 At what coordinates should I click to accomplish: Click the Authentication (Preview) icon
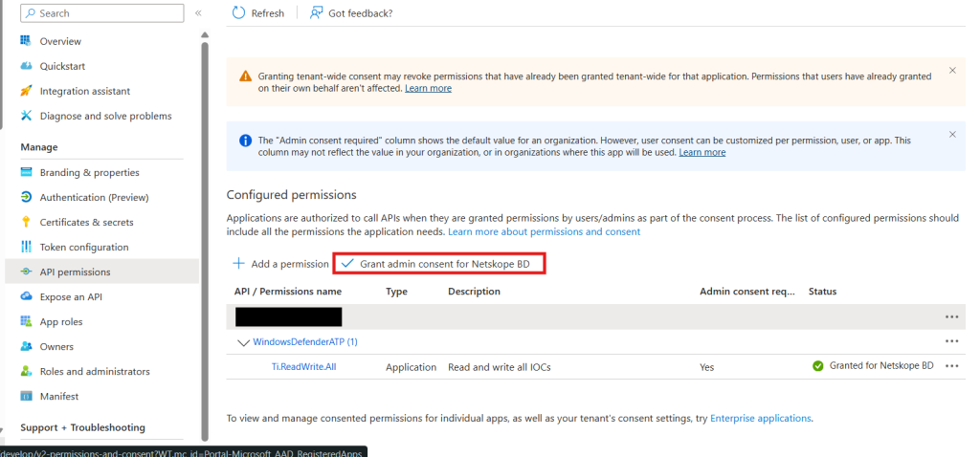(26, 197)
